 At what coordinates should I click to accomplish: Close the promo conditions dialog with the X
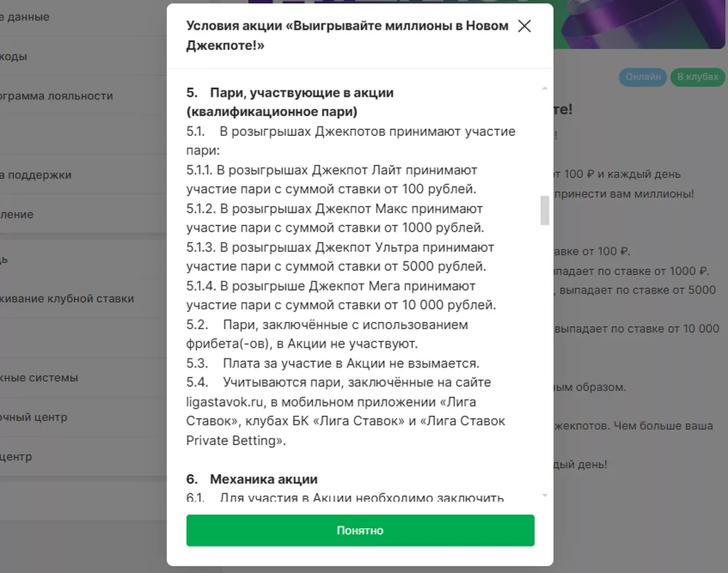(524, 26)
